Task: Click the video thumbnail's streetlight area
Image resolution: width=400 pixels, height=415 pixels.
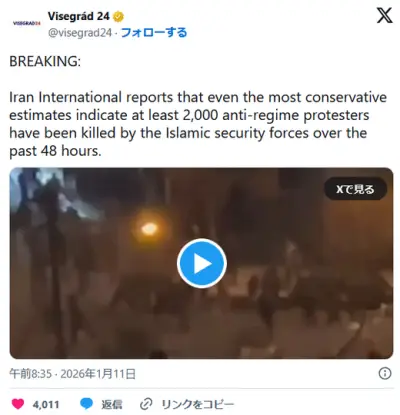Action: 149,228
